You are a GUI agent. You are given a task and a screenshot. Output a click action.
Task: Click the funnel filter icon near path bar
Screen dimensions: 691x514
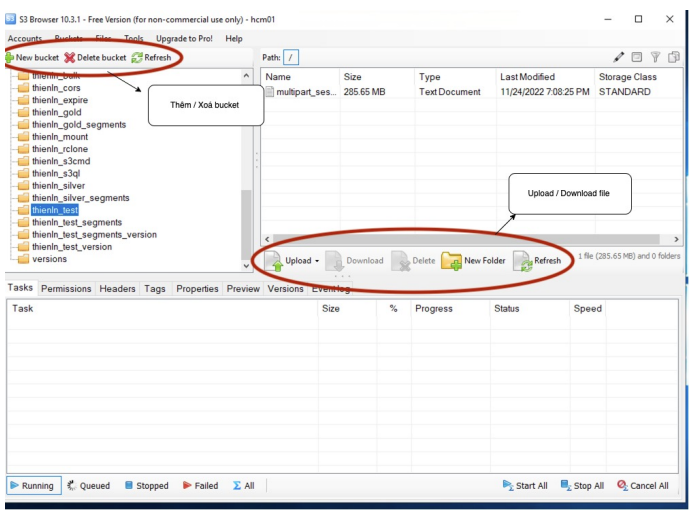(656, 58)
